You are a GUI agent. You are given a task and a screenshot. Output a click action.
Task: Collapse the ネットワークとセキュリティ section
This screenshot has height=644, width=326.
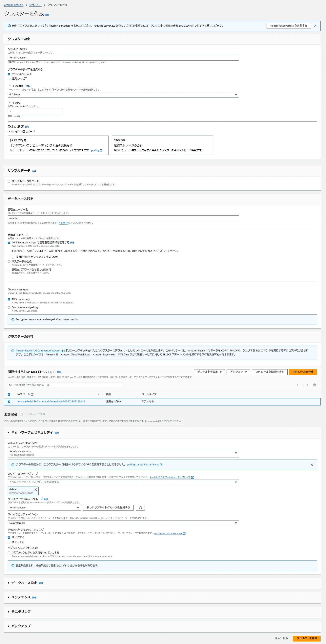[x=9, y=433]
